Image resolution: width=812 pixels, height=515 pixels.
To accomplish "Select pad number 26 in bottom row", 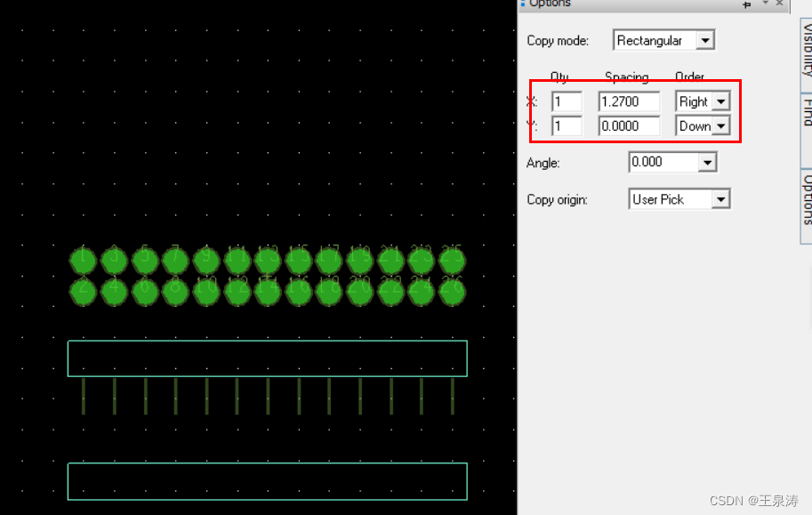I will [x=452, y=291].
